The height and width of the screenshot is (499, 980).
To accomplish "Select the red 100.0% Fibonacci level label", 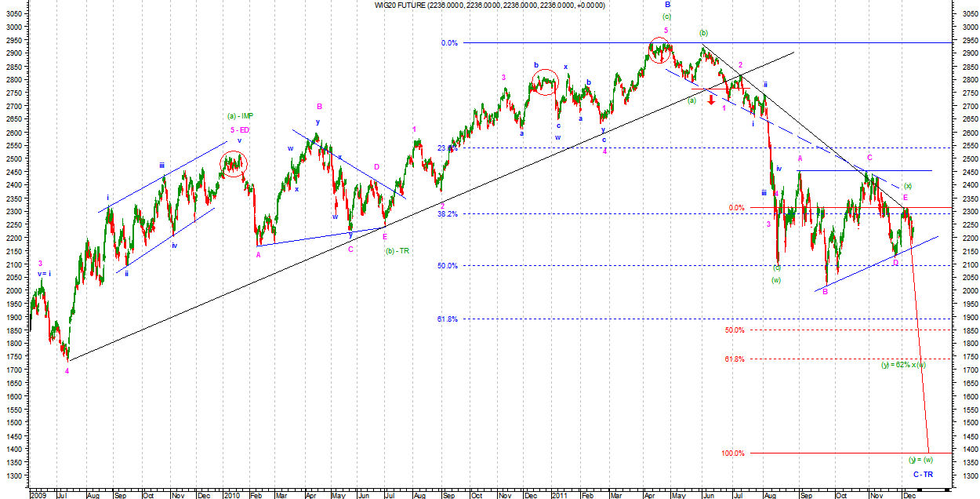I will [733, 453].
